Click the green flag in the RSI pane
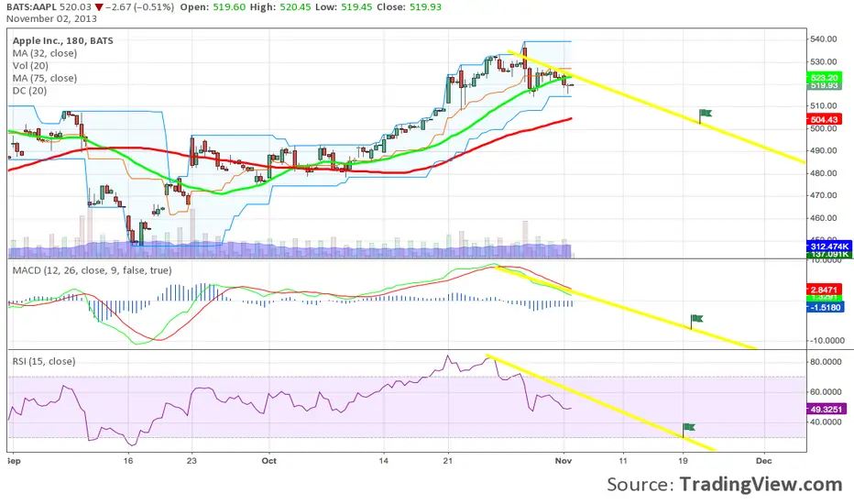 click(x=688, y=428)
